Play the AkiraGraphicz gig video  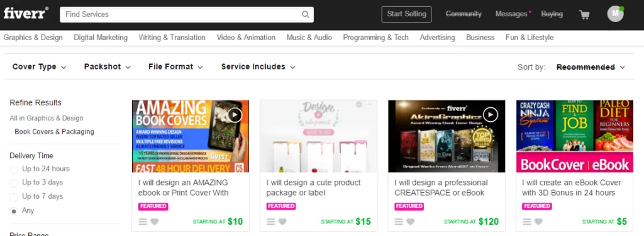491,115
